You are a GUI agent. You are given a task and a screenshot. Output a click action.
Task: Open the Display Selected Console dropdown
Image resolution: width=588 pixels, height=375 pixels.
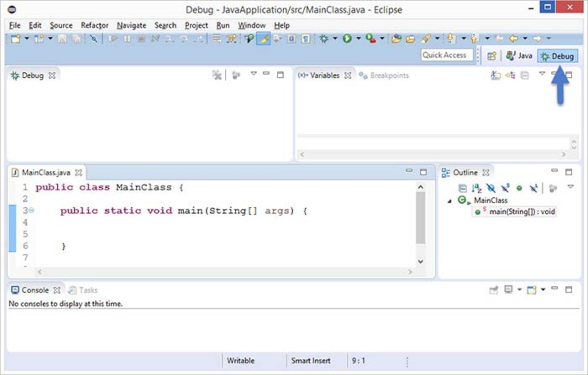pos(519,289)
